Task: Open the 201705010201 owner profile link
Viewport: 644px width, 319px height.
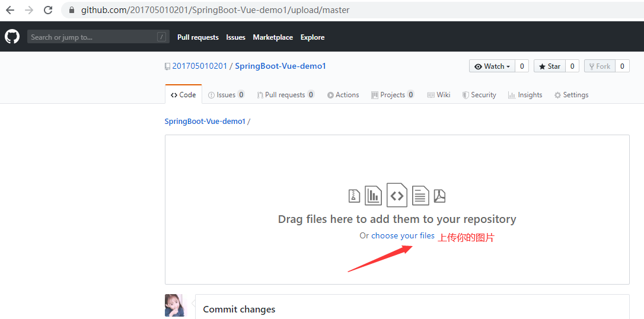Action: pyautogui.click(x=200, y=66)
